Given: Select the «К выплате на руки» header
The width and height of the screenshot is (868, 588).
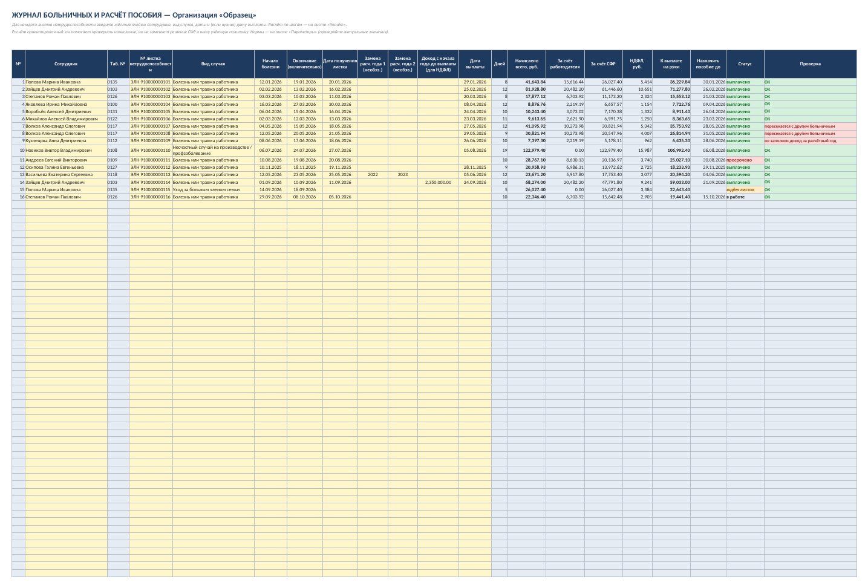Looking at the screenshot, I should click(x=671, y=64).
